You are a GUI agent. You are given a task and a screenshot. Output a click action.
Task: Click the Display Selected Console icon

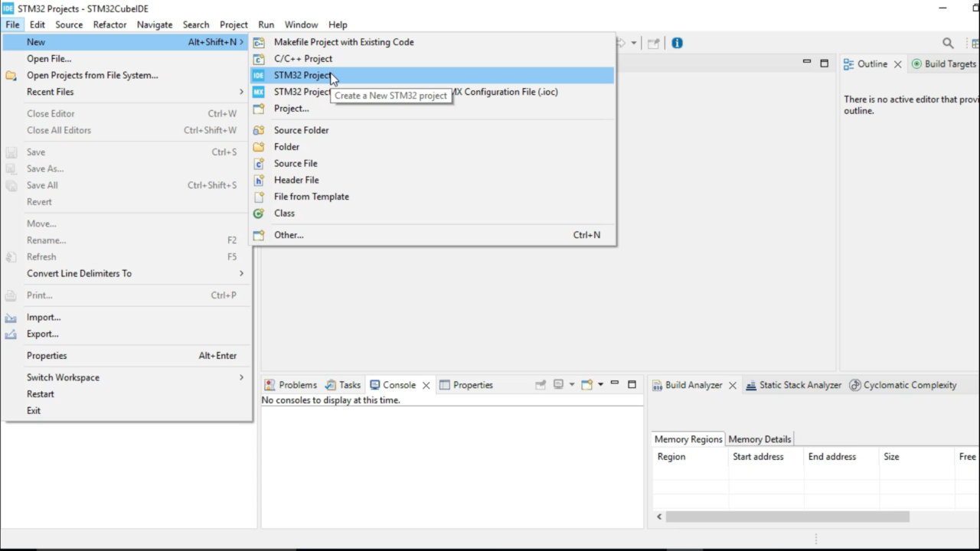[x=558, y=385]
